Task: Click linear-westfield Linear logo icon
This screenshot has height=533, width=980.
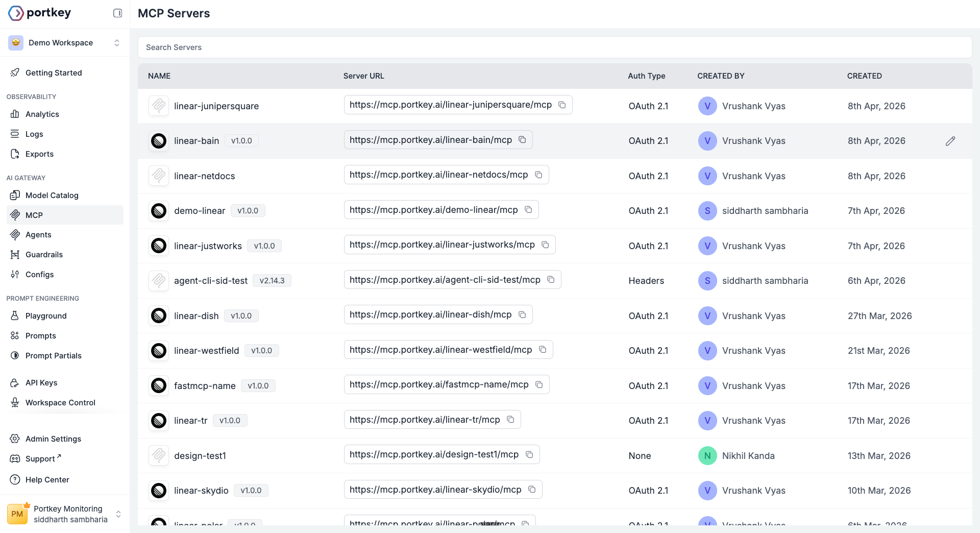Action: click(159, 351)
